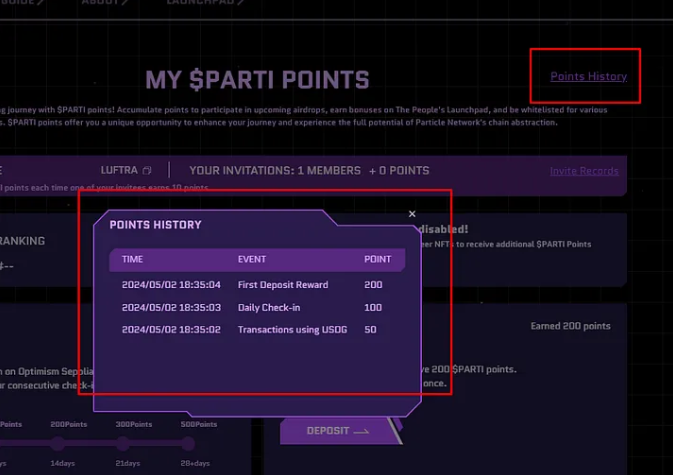Open the LAUNCHPAD menu item
Viewport: 673px width, 475px height.
pos(205,2)
